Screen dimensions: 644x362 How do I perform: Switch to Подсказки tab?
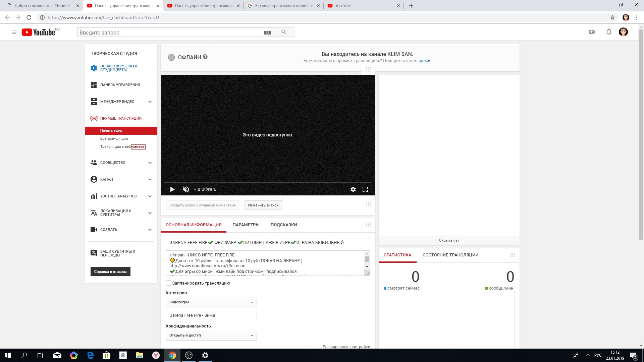click(x=283, y=225)
